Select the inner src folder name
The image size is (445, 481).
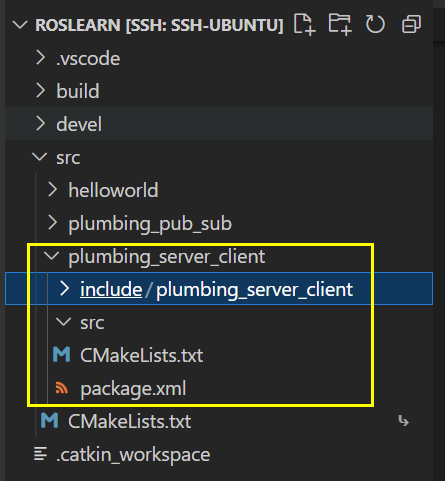click(92, 323)
